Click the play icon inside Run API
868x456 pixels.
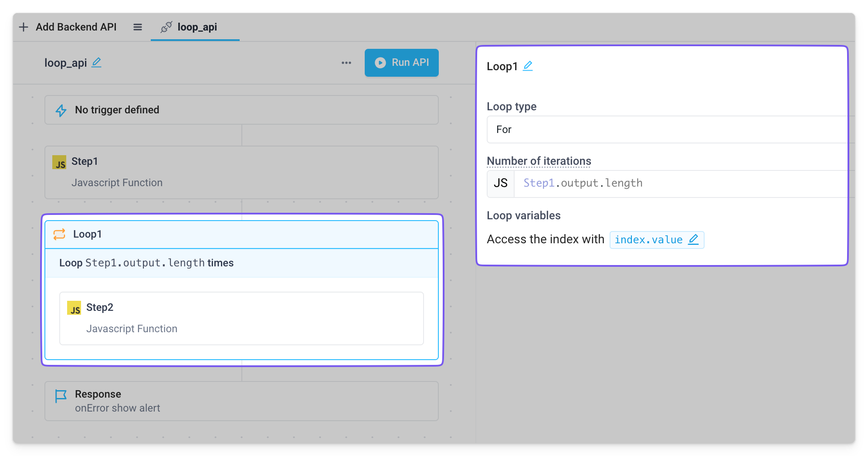point(380,63)
